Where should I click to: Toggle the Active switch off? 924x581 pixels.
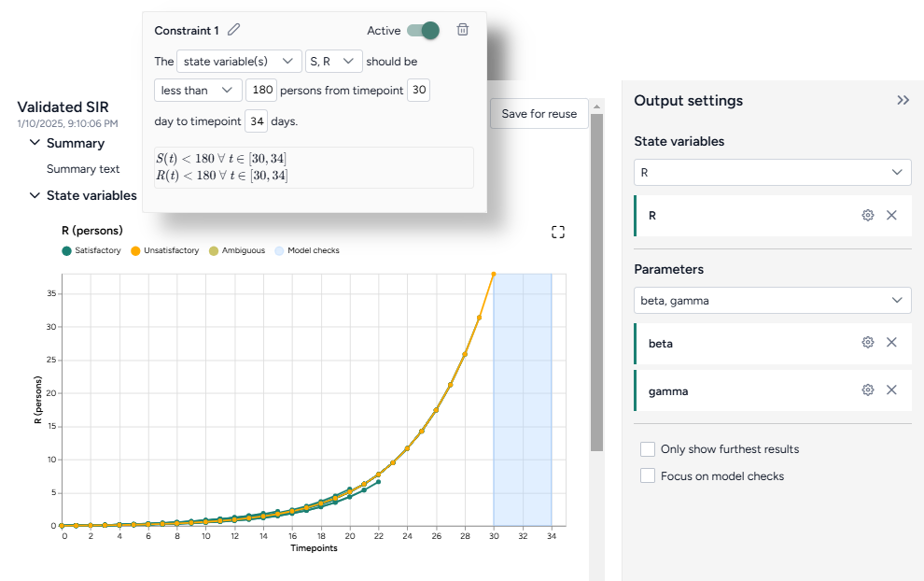[x=423, y=31]
